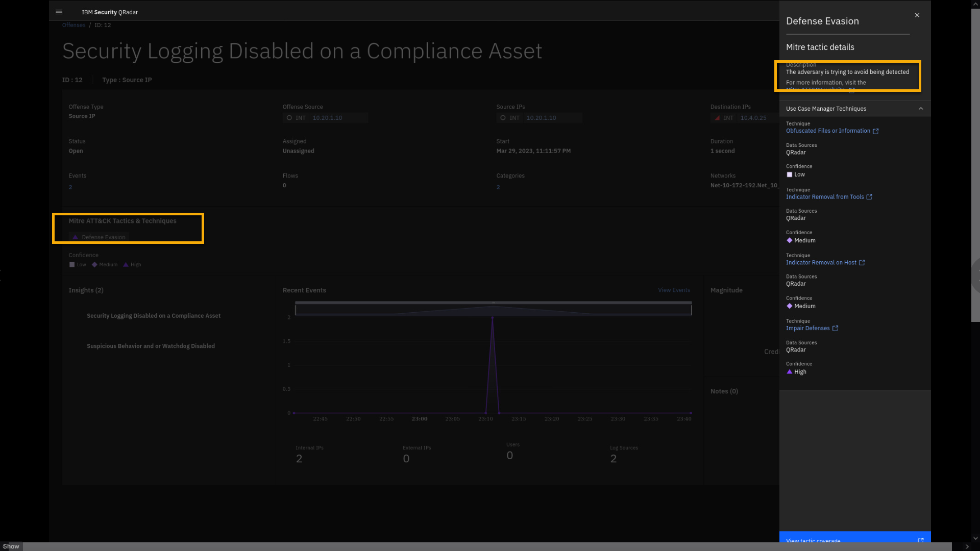The image size is (980, 551).
Task: Open the Impair Defenses technique link
Action: 807,329
